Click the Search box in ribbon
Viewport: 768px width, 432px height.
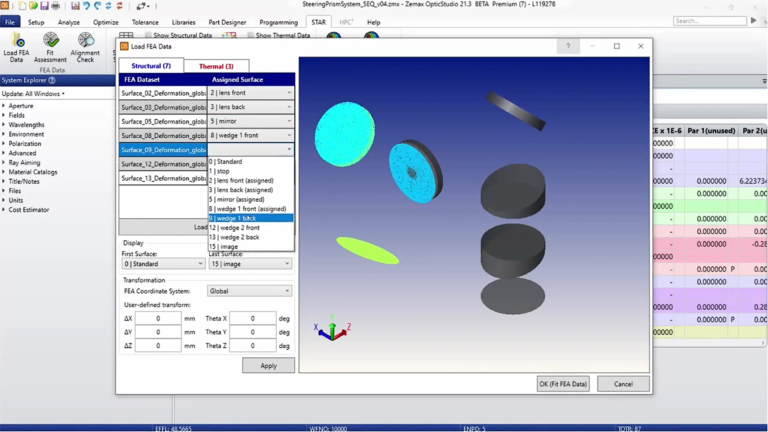pos(710,21)
